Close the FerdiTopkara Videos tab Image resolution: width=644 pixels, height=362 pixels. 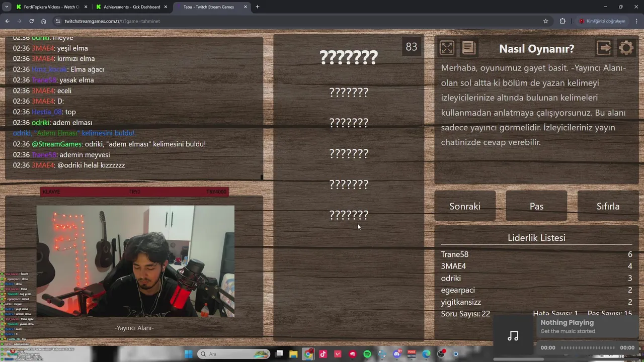(x=85, y=7)
